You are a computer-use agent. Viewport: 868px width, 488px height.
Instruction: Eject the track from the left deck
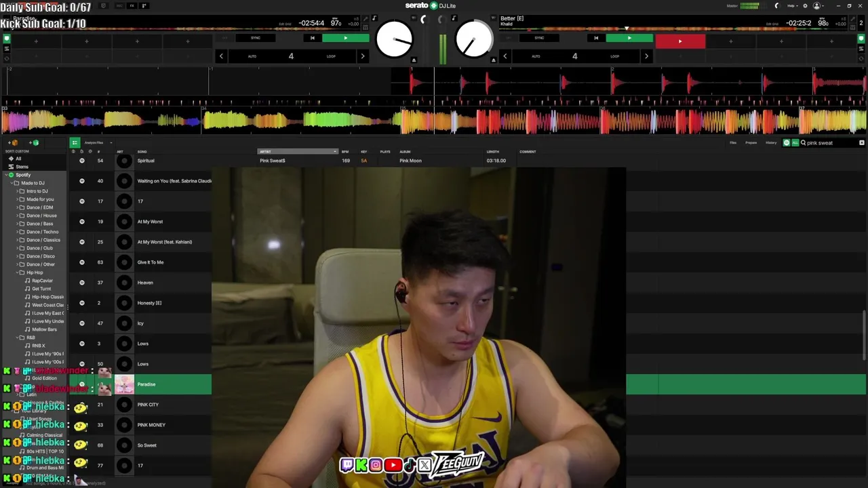click(x=413, y=60)
